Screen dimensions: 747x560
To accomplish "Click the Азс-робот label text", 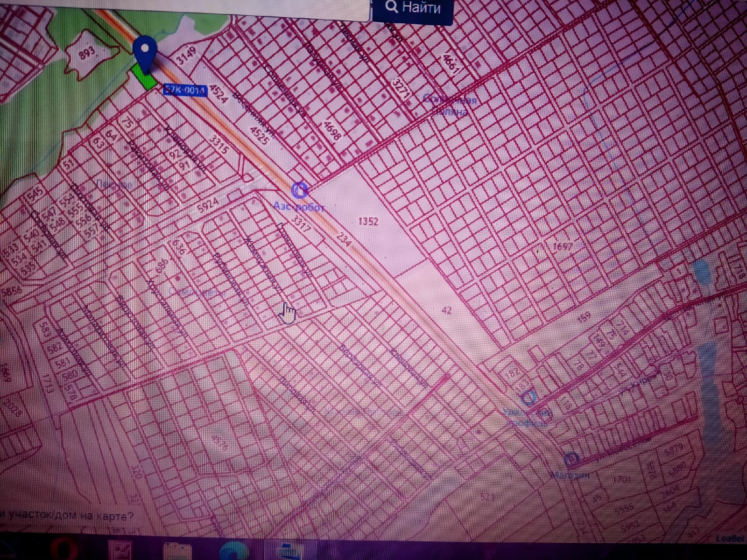I will (299, 206).
